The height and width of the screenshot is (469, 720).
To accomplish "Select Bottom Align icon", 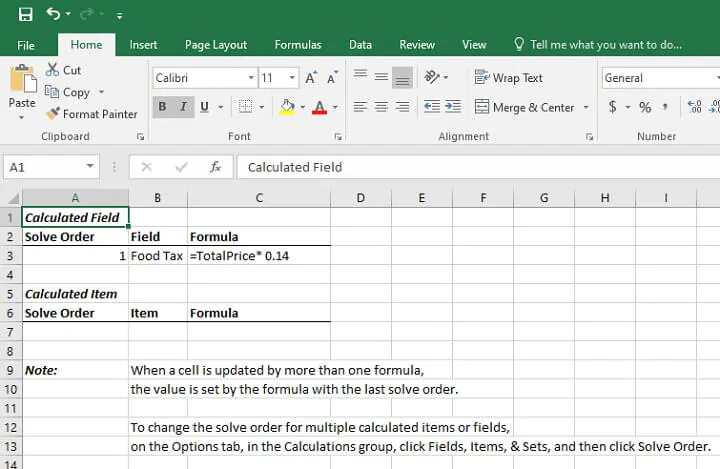I will tap(402, 78).
